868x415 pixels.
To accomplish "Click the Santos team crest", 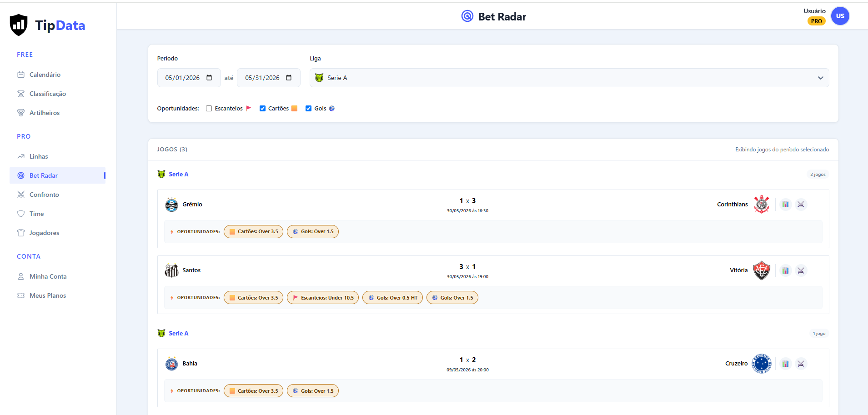I will tap(171, 270).
